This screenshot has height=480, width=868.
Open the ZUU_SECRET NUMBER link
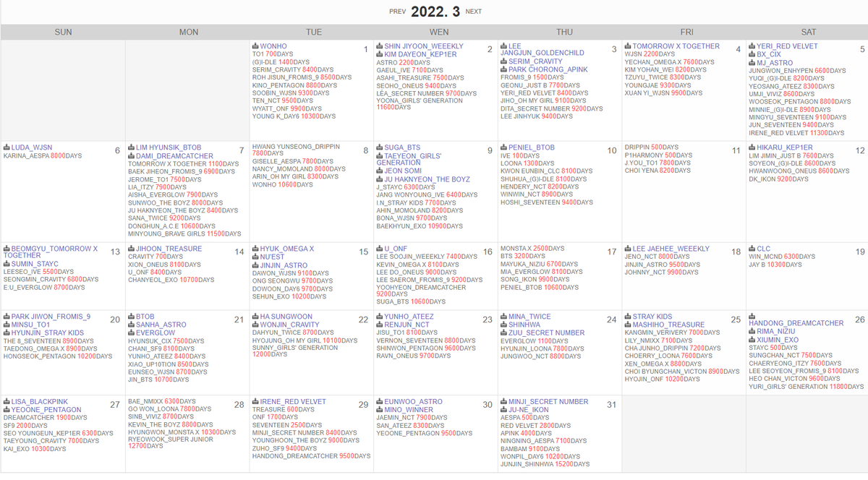546,333
